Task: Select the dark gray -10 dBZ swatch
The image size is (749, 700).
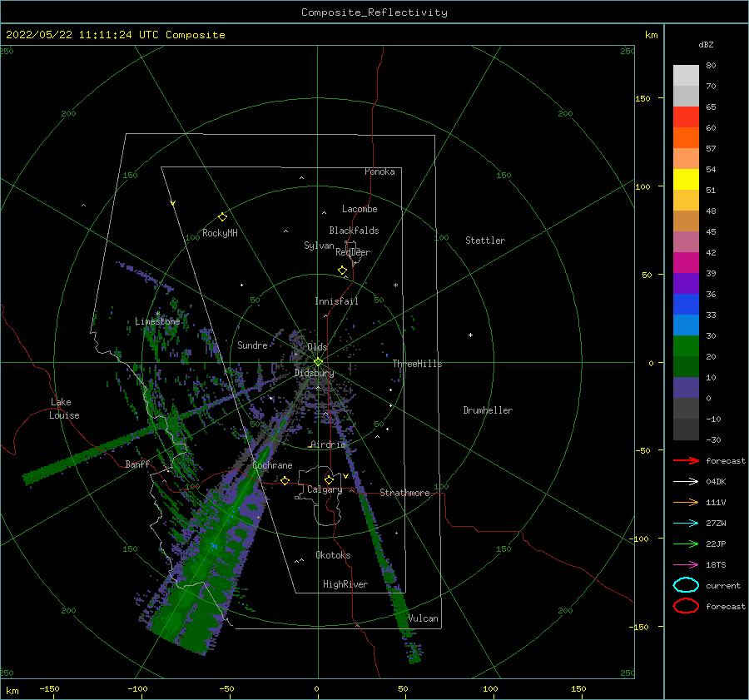Action: [x=686, y=429]
